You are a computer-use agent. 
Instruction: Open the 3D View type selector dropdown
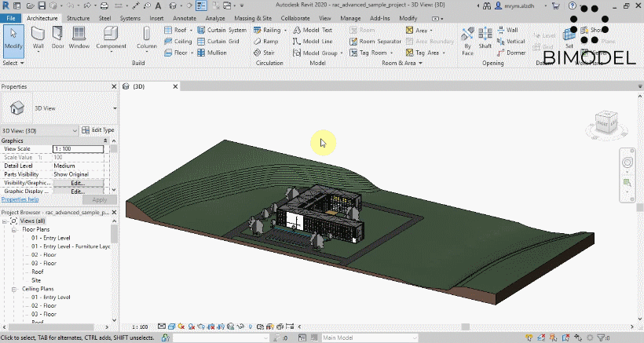pyautogui.click(x=115, y=108)
